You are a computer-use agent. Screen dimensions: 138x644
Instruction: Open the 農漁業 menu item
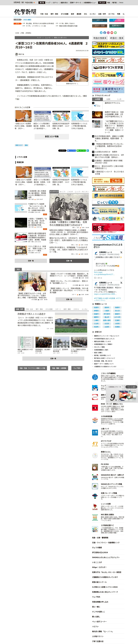click(x=79, y=14)
